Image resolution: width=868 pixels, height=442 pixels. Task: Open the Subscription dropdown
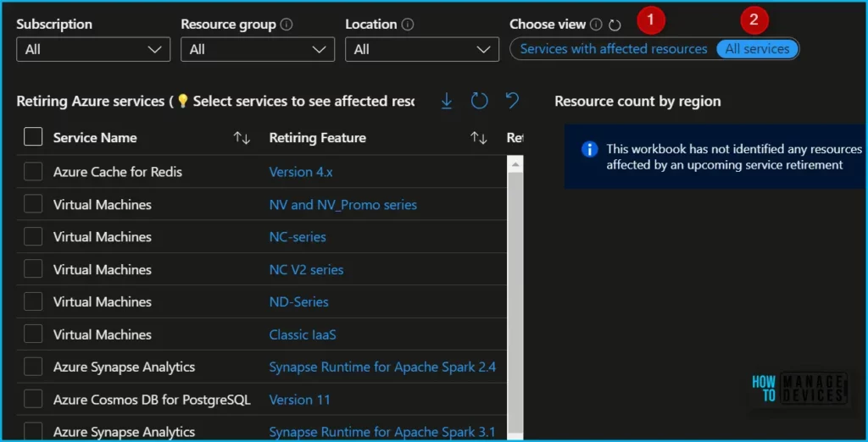click(x=93, y=49)
